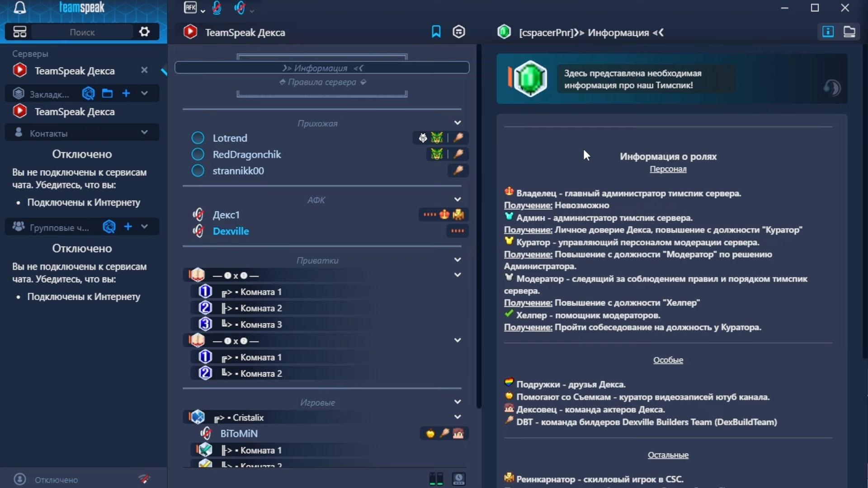868x488 pixels.
Task: Click the no-connection wifi icon
Action: coord(144,479)
